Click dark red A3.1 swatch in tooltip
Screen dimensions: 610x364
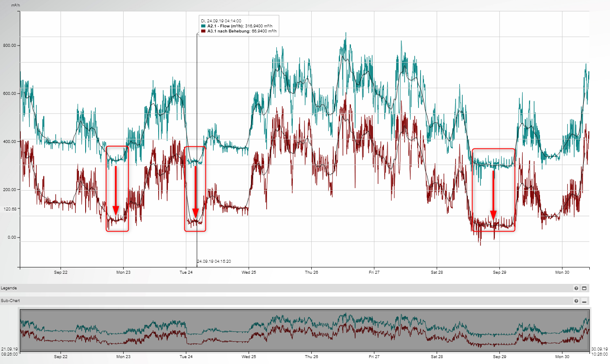pyautogui.click(x=203, y=31)
